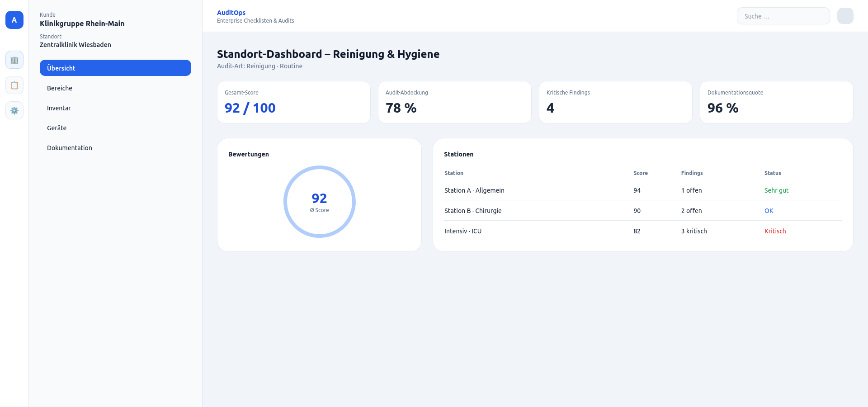Click the red "Kritisch" status label
Image resolution: width=868 pixels, height=407 pixels.
[x=775, y=231]
